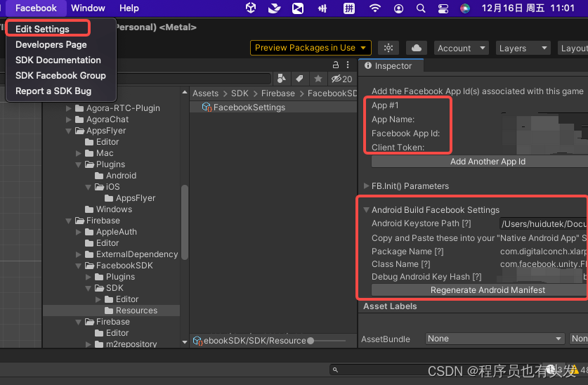
Task: Expand the ExternalDependency folder
Action: click(79, 254)
